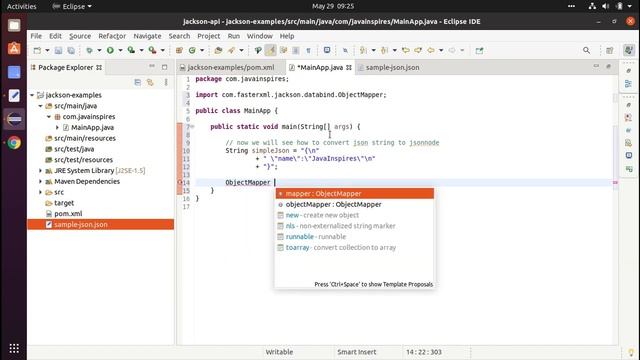This screenshot has width=640, height=360.
Task: Click the Coverage launch icon
Action: point(131,50)
